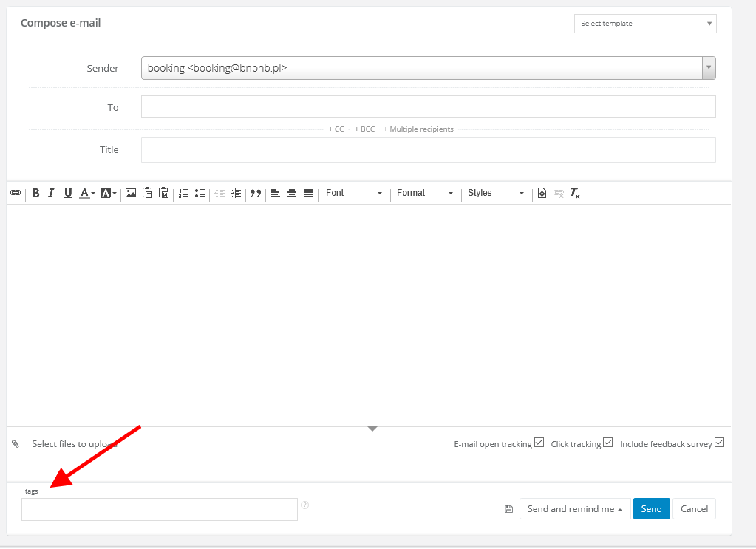
Task: Expand Send and remind me options
Action: click(575, 508)
